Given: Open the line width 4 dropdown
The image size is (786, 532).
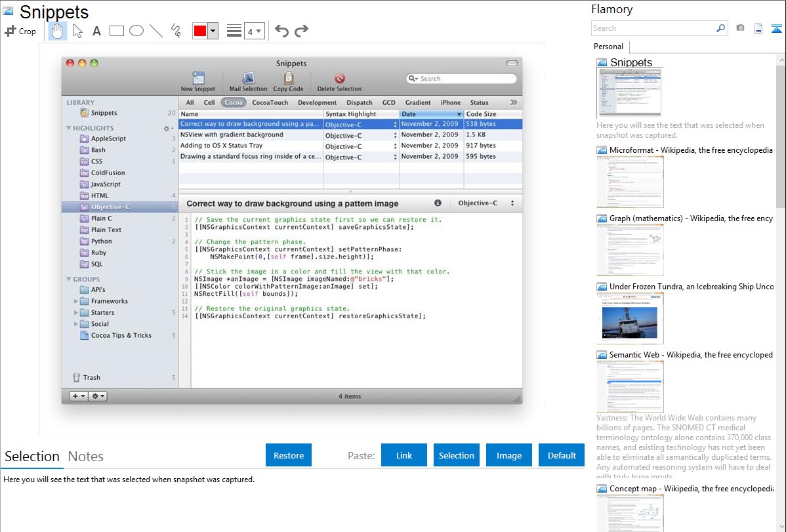Looking at the screenshot, I should click(255, 31).
